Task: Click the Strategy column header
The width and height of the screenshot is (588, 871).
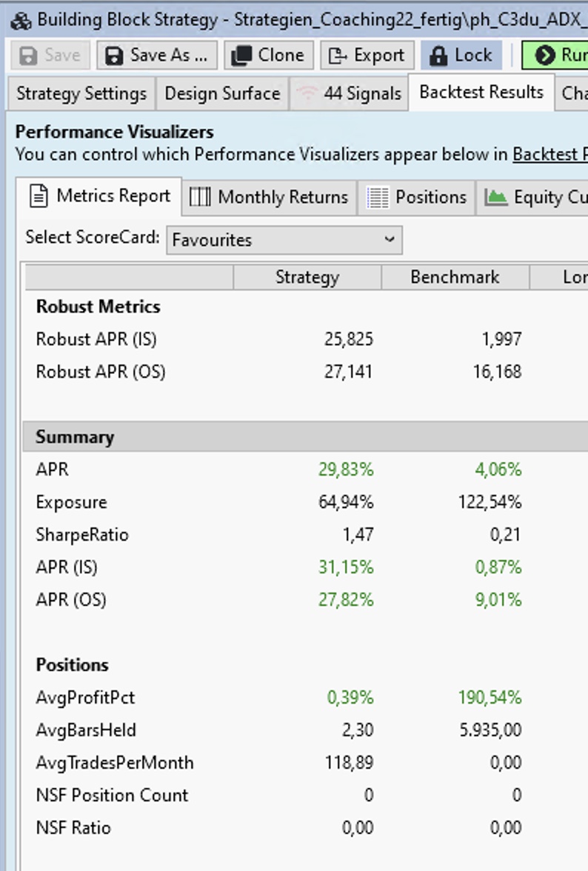Action: click(307, 277)
